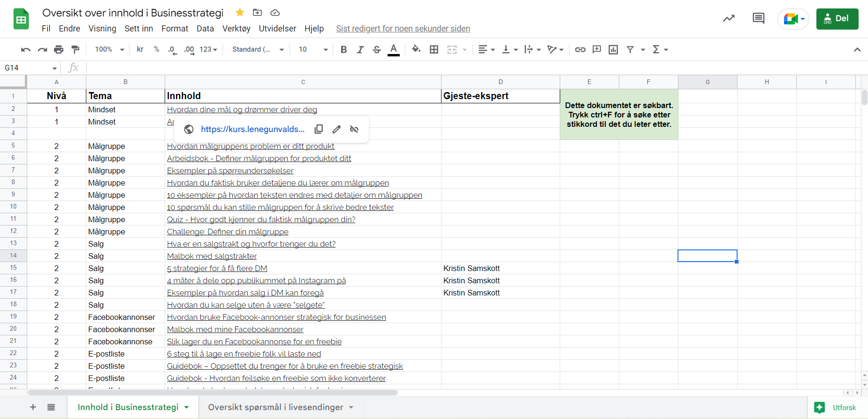
Task: Edit link with pencil icon
Action: [336, 129]
